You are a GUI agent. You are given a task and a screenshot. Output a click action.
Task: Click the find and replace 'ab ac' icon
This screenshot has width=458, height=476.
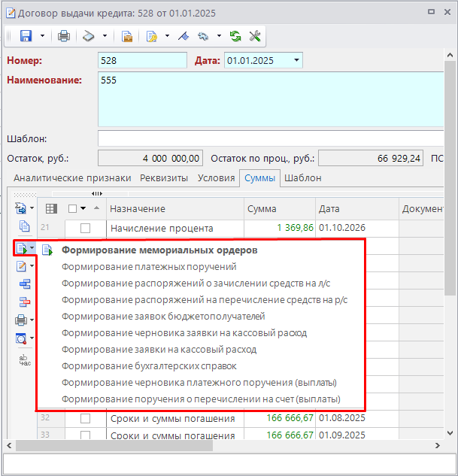pyautogui.click(x=23, y=359)
